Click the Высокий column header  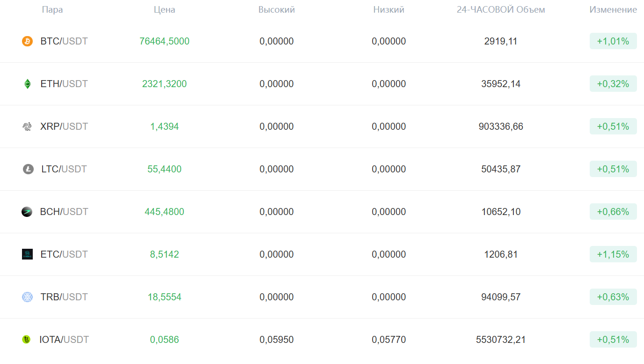277,10
